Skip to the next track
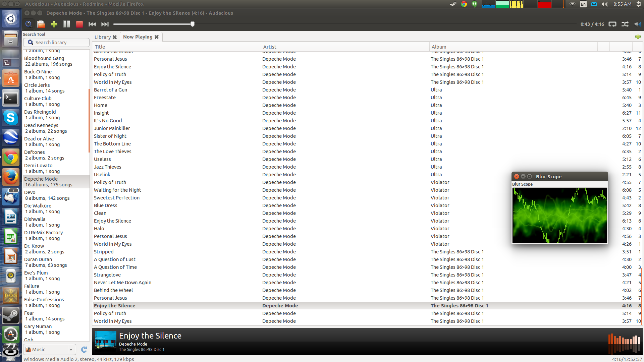644x362 pixels. coord(105,24)
